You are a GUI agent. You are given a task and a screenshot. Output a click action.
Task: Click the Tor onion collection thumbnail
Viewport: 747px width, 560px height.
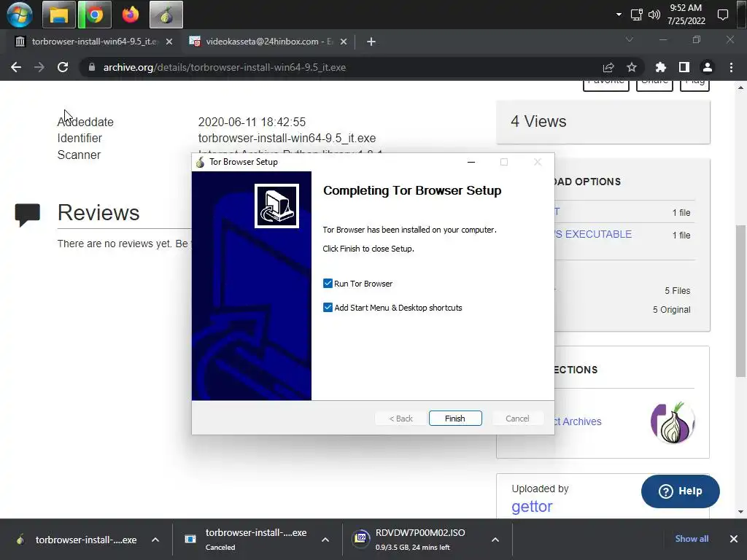(672, 422)
